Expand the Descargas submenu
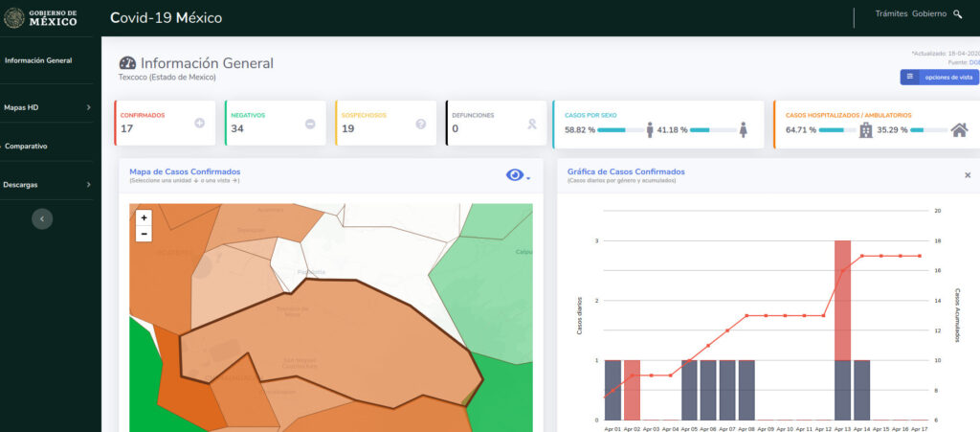Viewport: 980px width, 432px height. pos(88,185)
